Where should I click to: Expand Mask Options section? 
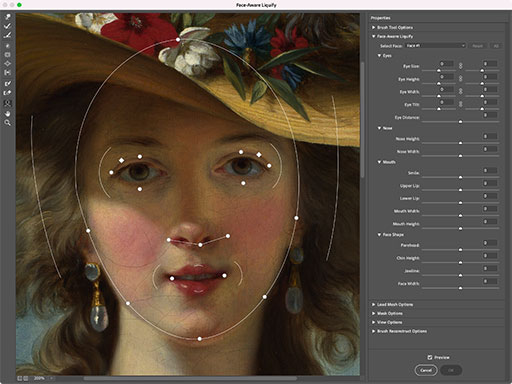(x=374, y=313)
